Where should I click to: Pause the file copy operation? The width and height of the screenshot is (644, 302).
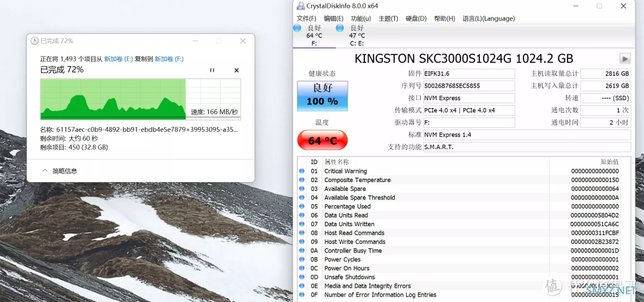tap(212, 70)
